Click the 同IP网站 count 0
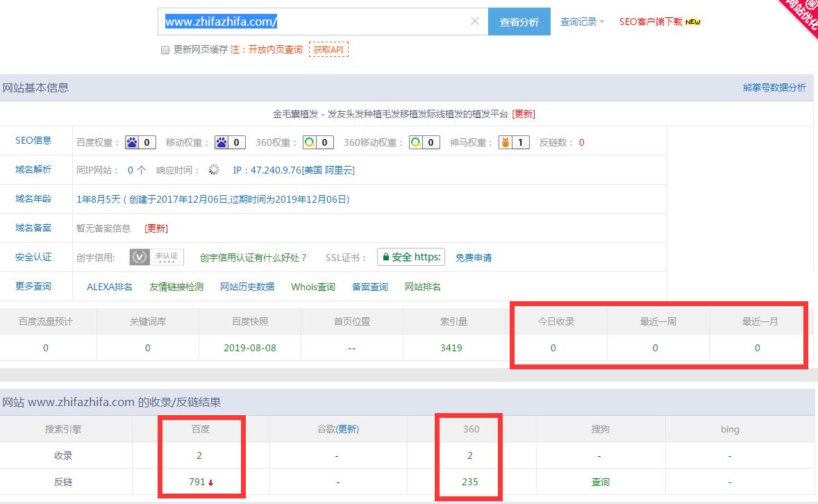Viewport: 818px width, 504px height. pos(131,170)
